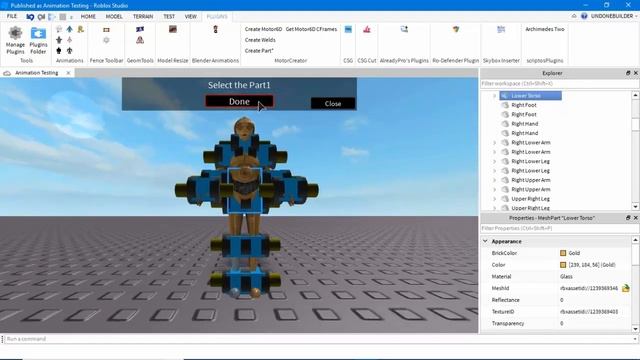Collapse the ribbon with the caret icon
Screen dimensions: 640x360
[x=574, y=16]
